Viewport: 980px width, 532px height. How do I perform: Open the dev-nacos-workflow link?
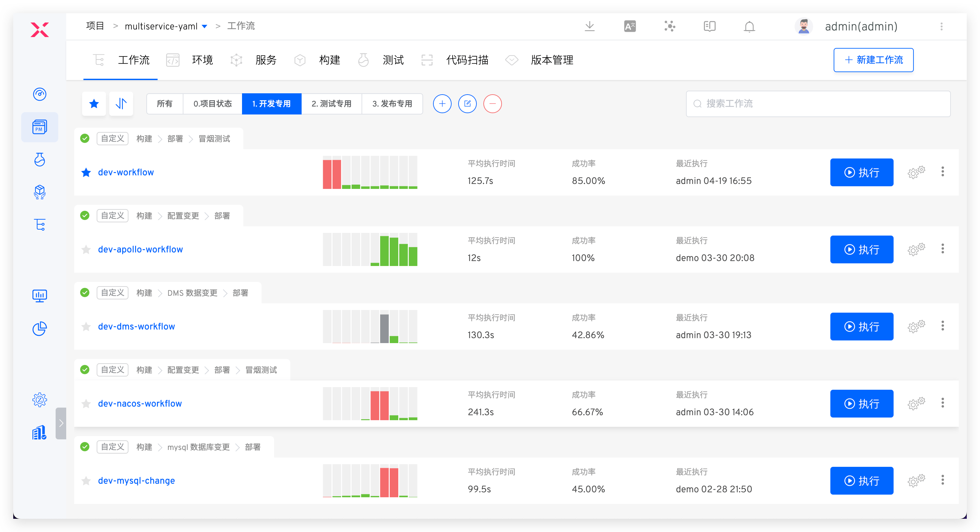tap(140, 404)
